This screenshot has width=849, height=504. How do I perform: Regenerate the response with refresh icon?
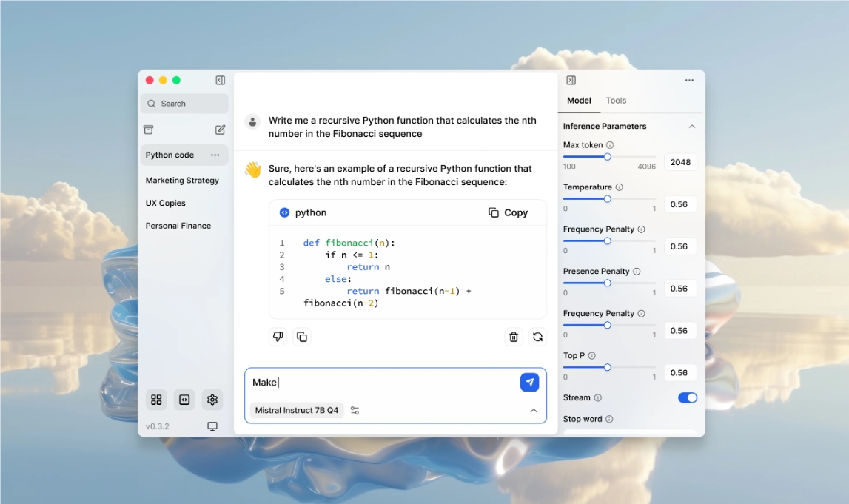(x=537, y=337)
